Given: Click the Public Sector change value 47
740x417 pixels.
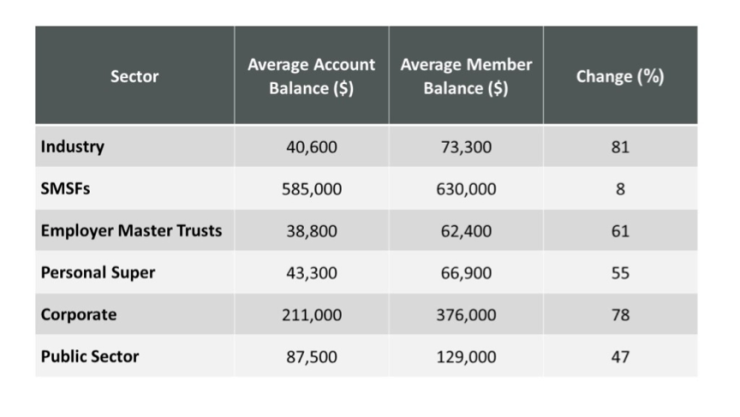Looking at the screenshot, I should 620,356.
